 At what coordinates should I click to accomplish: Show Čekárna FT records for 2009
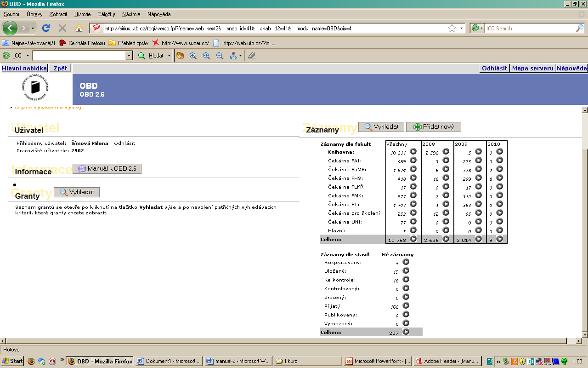(x=478, y=204)
